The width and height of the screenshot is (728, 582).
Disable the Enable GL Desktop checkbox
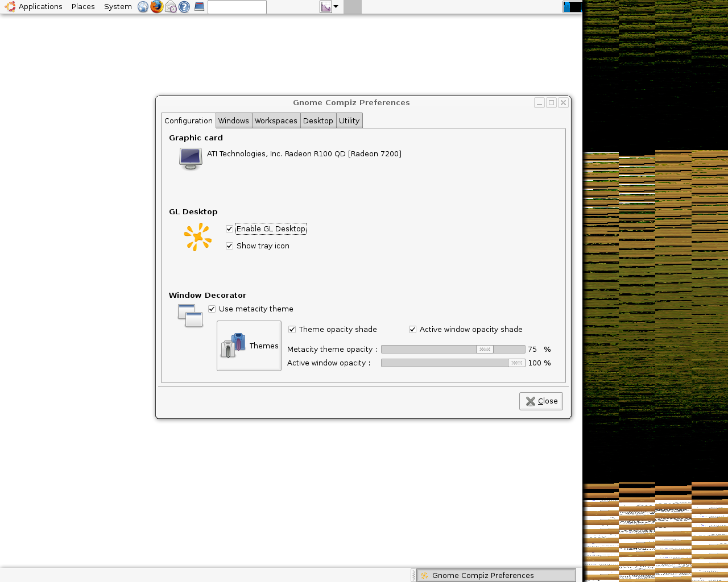230,229
